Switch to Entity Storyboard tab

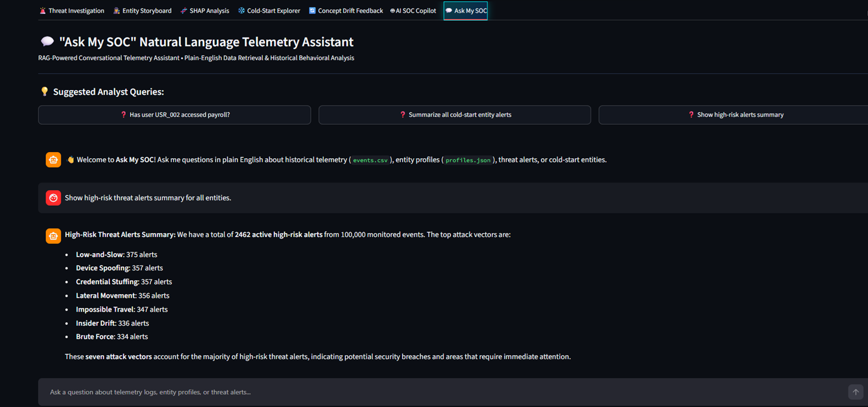coord(143,11)
